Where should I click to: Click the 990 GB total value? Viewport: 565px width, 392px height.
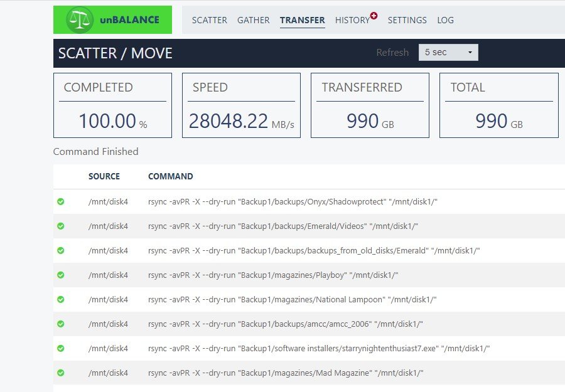499,121
